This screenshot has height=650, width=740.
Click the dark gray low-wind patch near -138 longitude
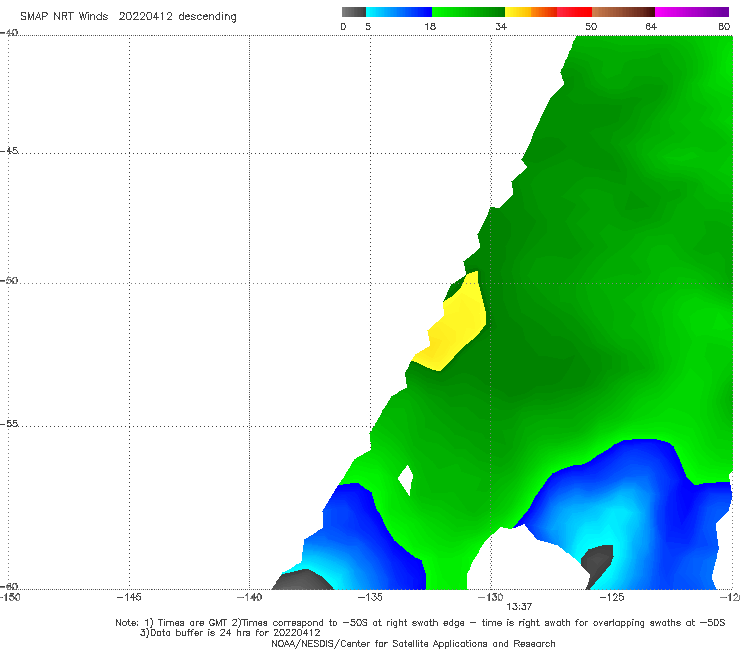(302, 580)
